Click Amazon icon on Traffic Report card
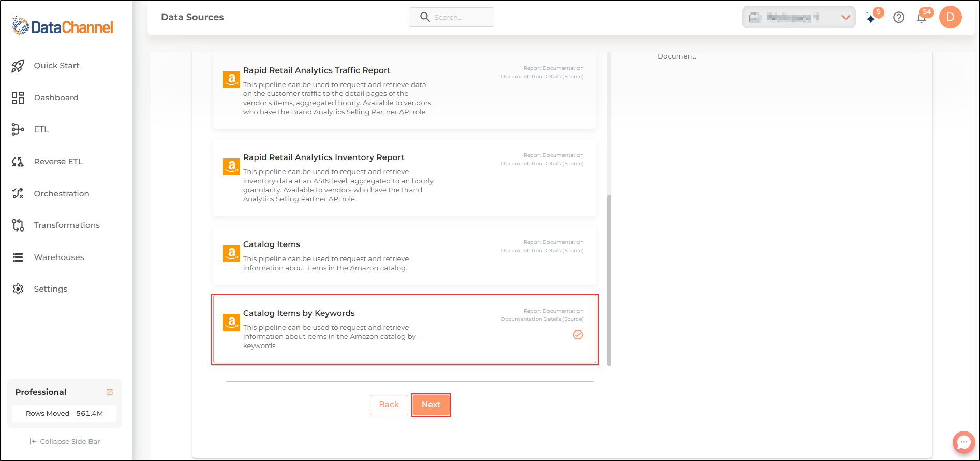The width and height of the screenshot is (980, 461). pos(231,79)
